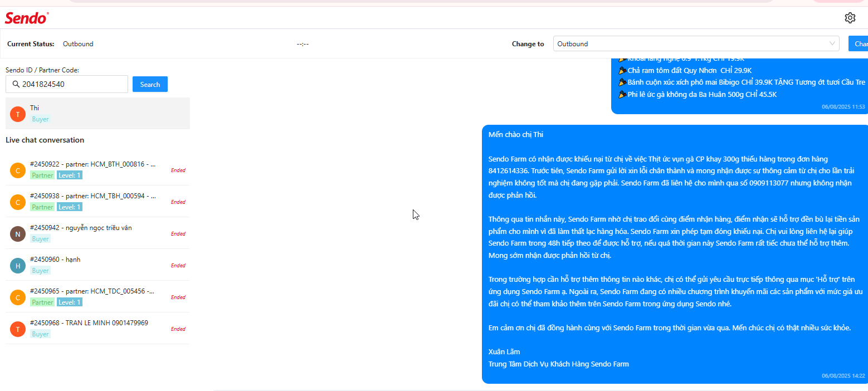The height and width of the screenshot is (391, 868).
Task: Focus the Sendo ID / Partner Code field
Action: pos(67,84)
